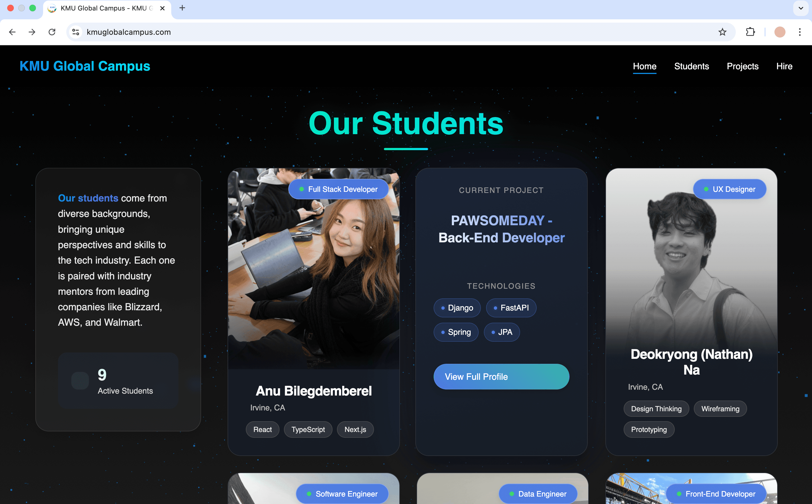The image size is (812, 504).
Task: Click the View Full Profile button
Action: pos(501,377)
